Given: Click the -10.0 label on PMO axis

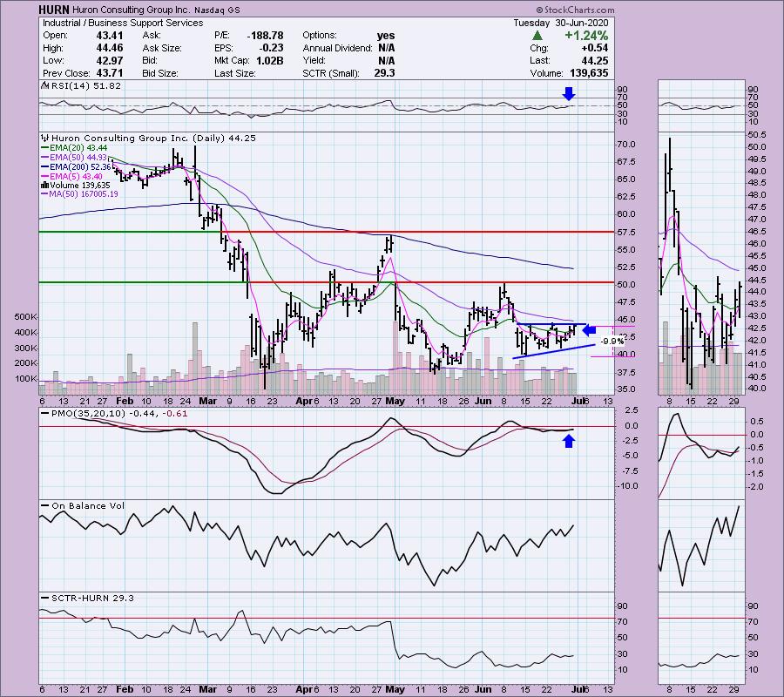Looking at the screenshot, I should pyautogui.click(x=626, y=486).
